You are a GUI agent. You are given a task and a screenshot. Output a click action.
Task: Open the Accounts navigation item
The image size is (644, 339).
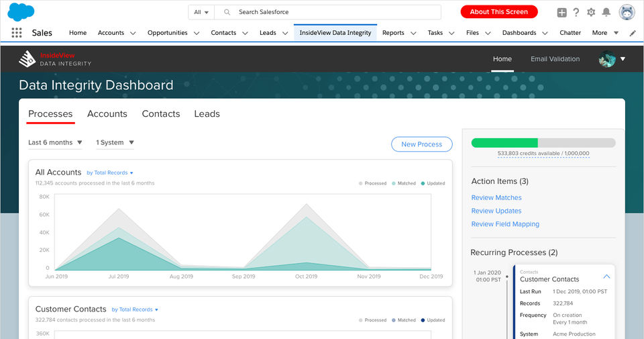pos(111,33)
